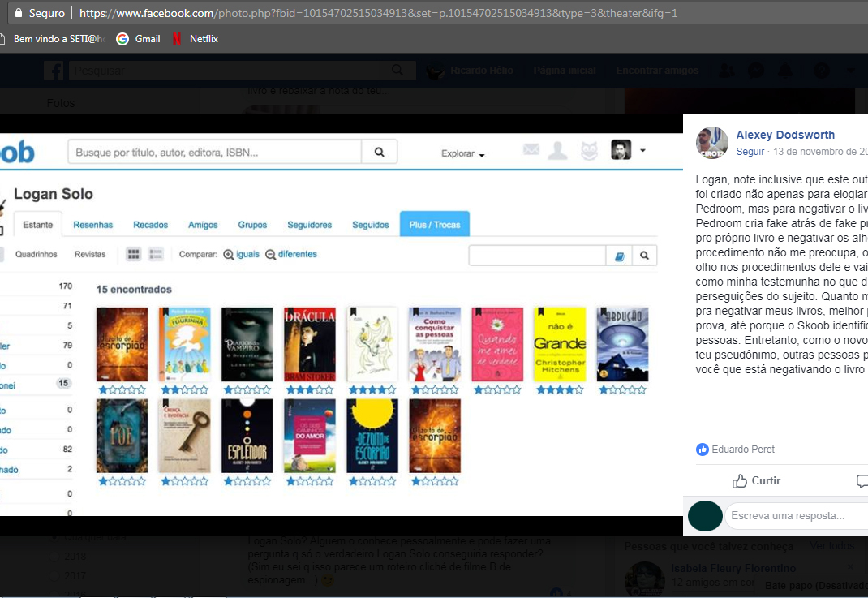Open the Poe book cover
Viewport: 868px width, 598px height.
[122, 436]
